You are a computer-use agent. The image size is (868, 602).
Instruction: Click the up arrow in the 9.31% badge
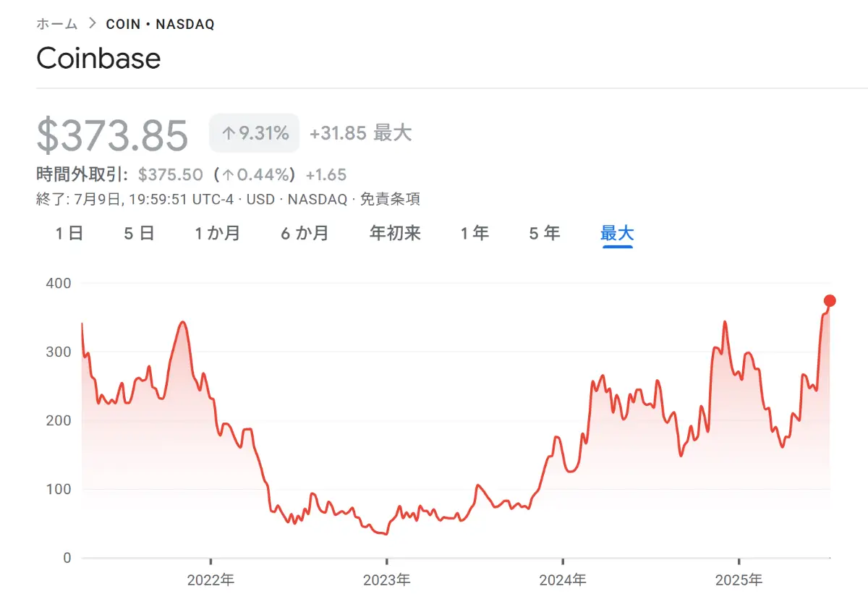coord(228,133)
